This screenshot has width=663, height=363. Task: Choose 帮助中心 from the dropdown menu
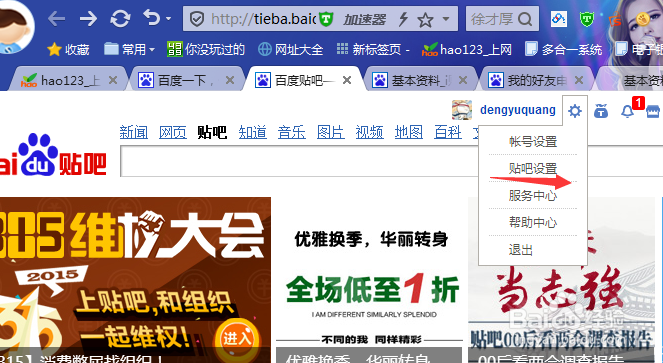[x=533, y=222]
